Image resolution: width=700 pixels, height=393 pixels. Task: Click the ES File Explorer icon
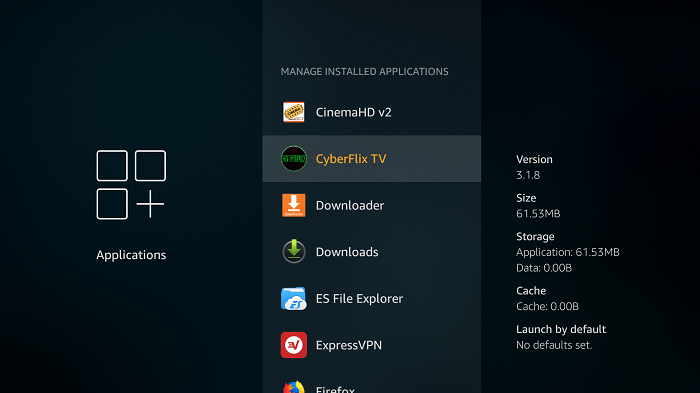click(x=293, y=298)
